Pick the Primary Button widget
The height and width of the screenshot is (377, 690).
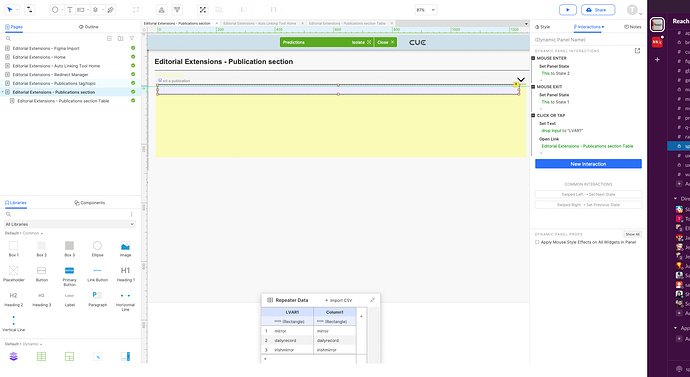click(x=70, y=276)
